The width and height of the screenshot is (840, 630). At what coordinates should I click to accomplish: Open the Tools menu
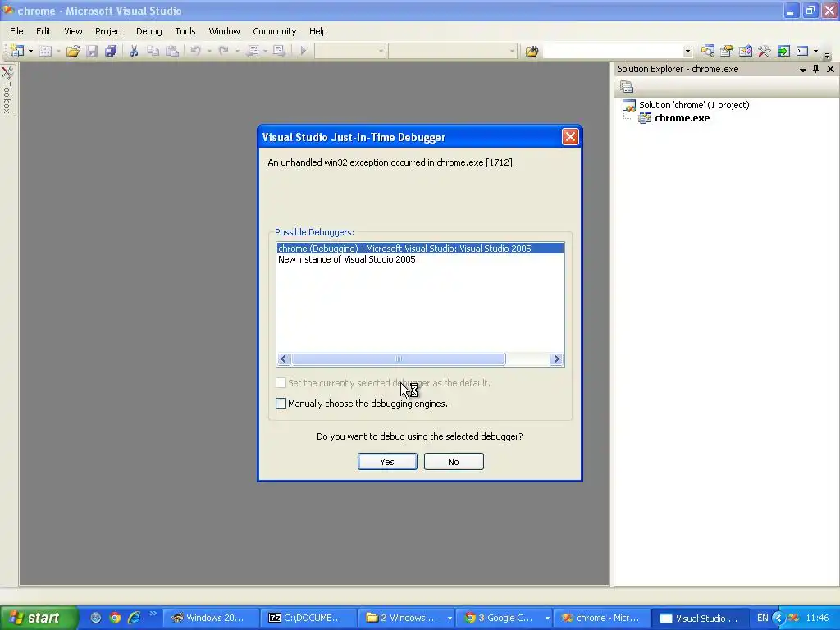[x=185, y=31]
